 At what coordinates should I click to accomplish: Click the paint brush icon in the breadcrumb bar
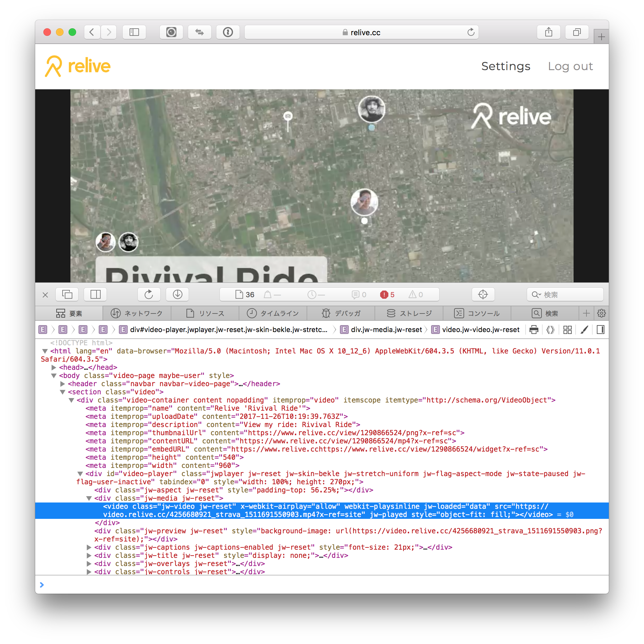(584, 330)
